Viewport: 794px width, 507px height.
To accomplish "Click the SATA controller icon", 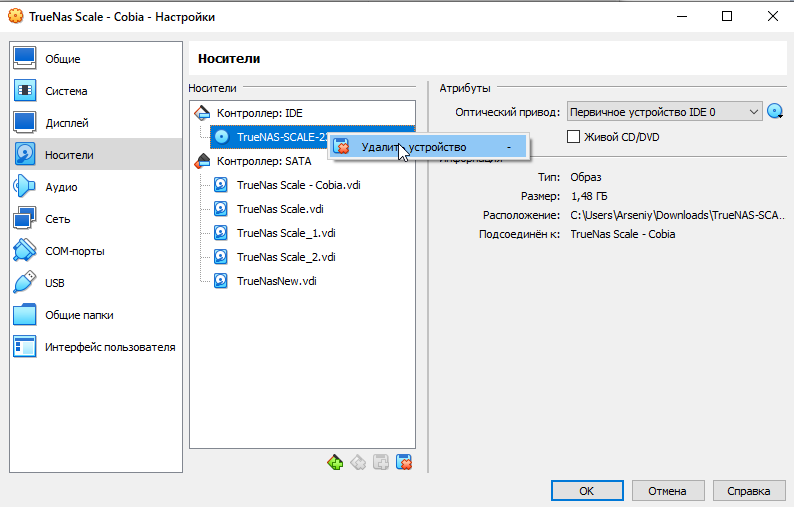I will [x=202, y=161].
